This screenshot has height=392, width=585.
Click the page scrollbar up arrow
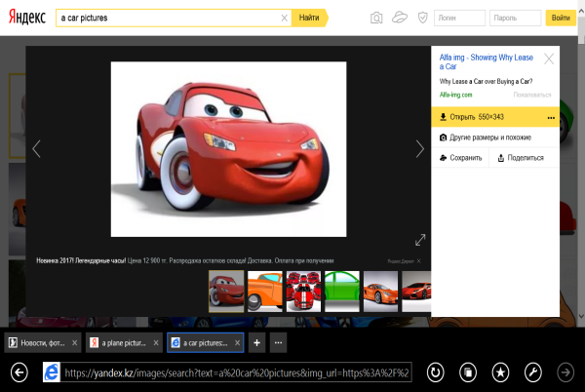pos(581,11)
